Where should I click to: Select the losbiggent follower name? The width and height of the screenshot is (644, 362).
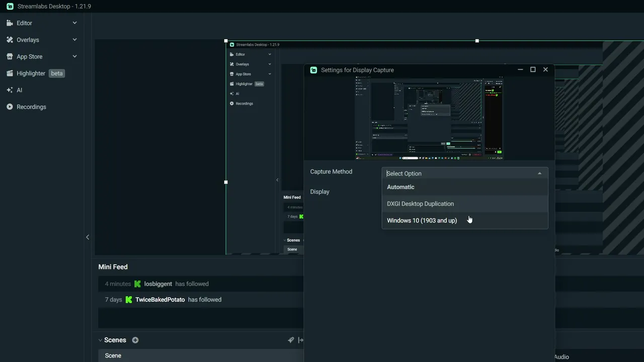click(x=158, y=284)
